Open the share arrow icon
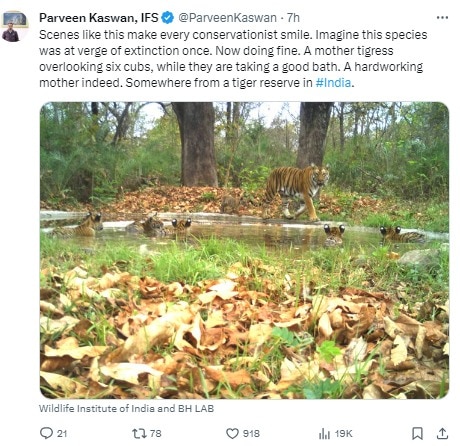 click(442, 433)
